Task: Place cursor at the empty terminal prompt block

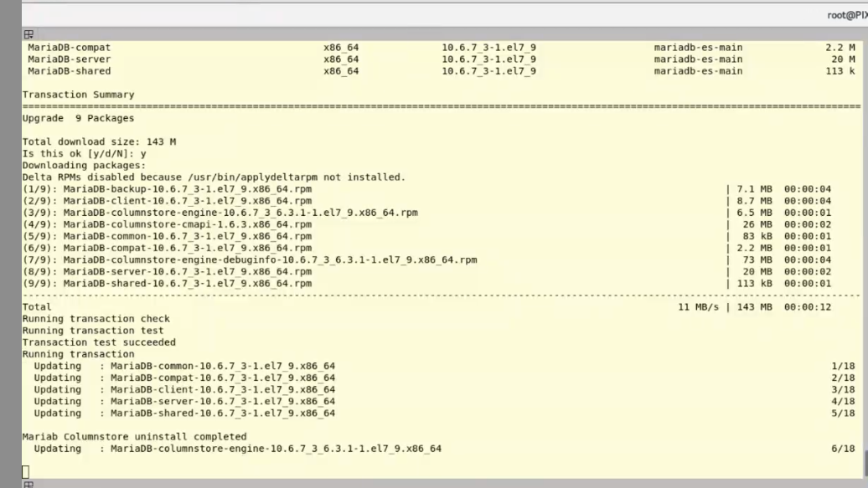Action: [26, 472]
